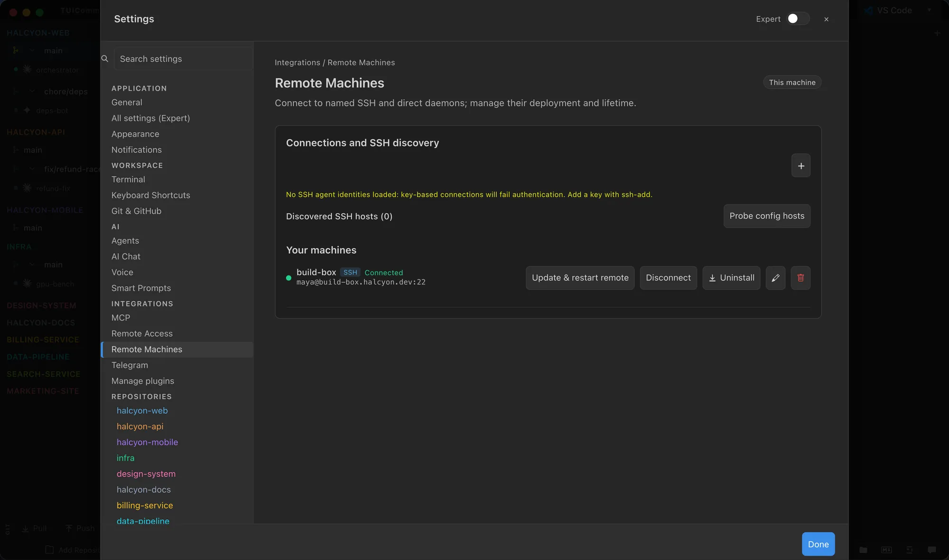Click the search magnifier icon

pyautogui.click(x=105, y=59)
